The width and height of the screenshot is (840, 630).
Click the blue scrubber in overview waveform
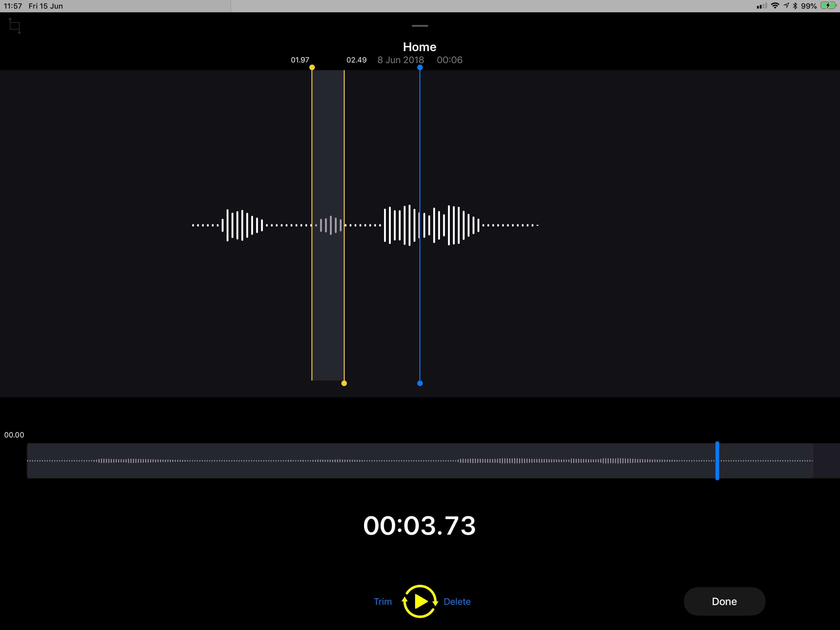click(717, 461)
